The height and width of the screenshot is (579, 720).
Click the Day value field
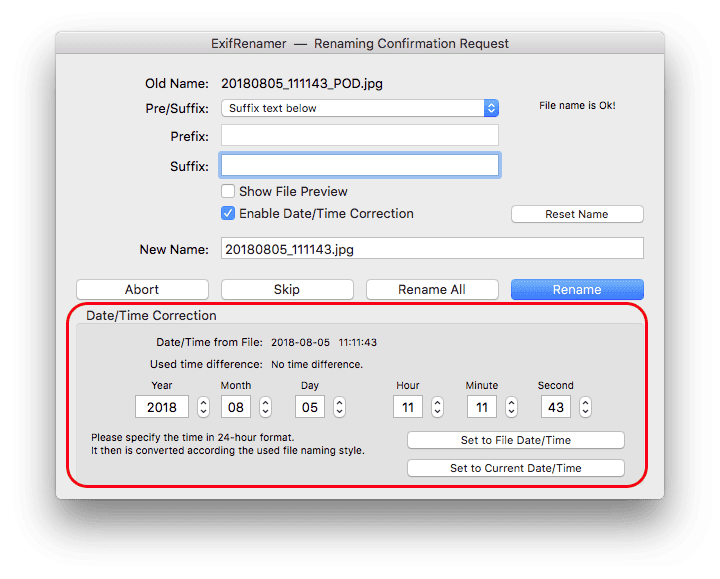(310, 407)
